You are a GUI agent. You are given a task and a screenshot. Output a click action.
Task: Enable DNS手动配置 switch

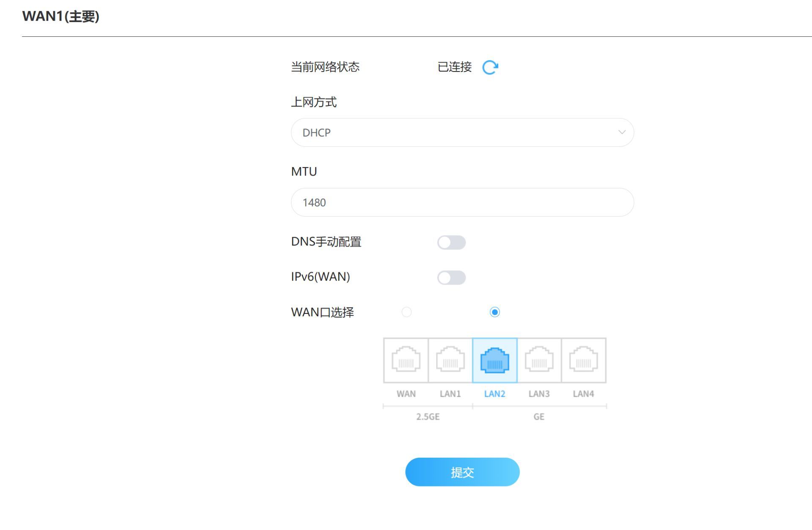tap(451, 242)
